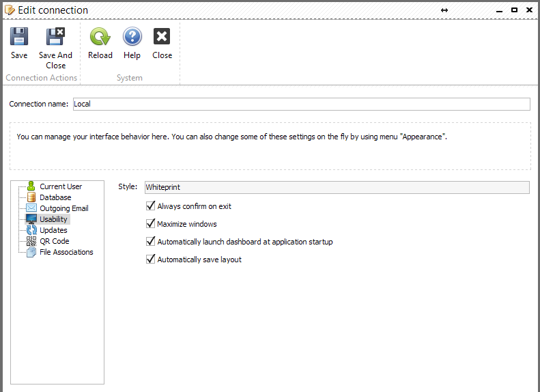Open the Database settings node
The height and width of the screenshot is (392, 540).
tap(55, 197)
